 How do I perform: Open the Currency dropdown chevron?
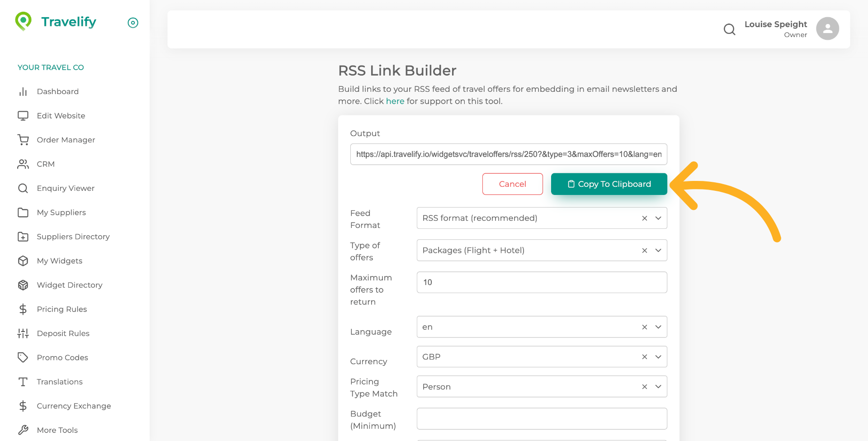pos(658,357)
